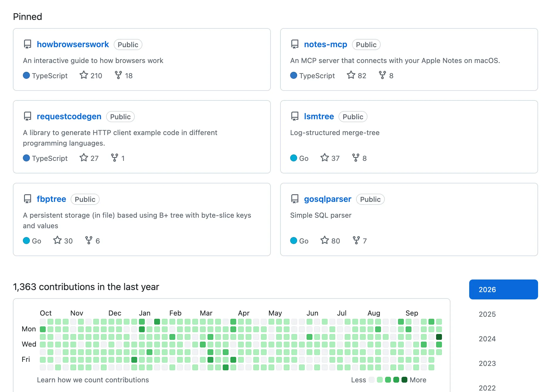Click the repository icon beside fbptree
The height and width of the screenshot is (392, 558).
(28, 199)
